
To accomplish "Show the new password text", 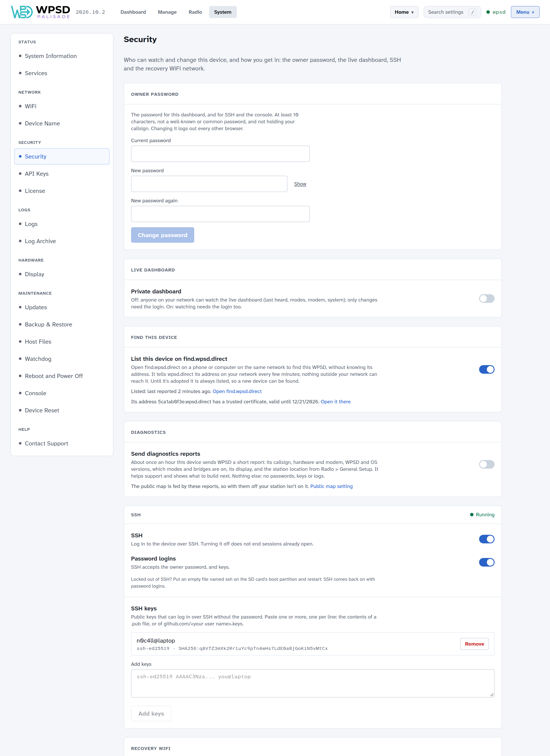I will click(x=300, y=184).
